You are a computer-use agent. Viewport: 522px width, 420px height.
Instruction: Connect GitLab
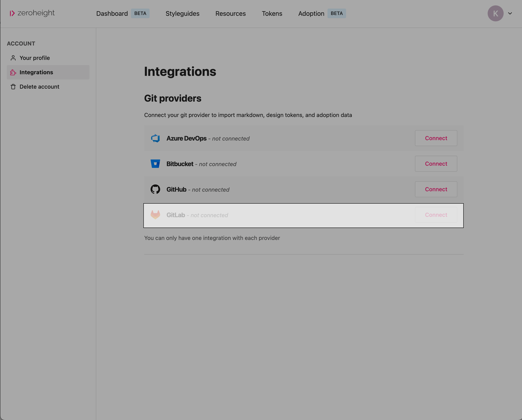(x=436, y=215)
